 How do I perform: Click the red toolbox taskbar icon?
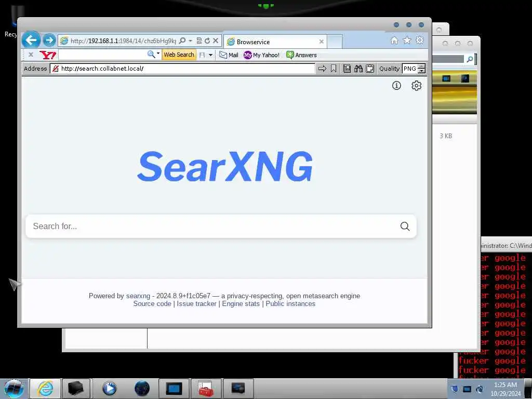pos(206,389)
